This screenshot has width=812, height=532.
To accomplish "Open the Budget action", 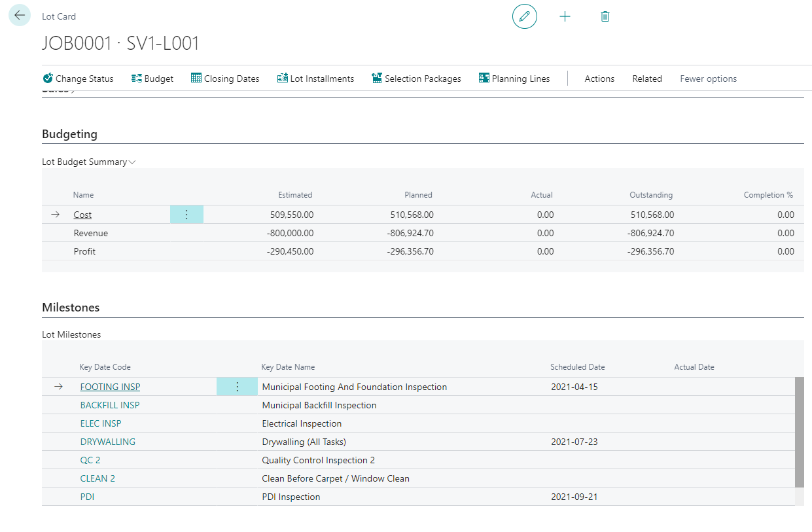I will [152, 79].
